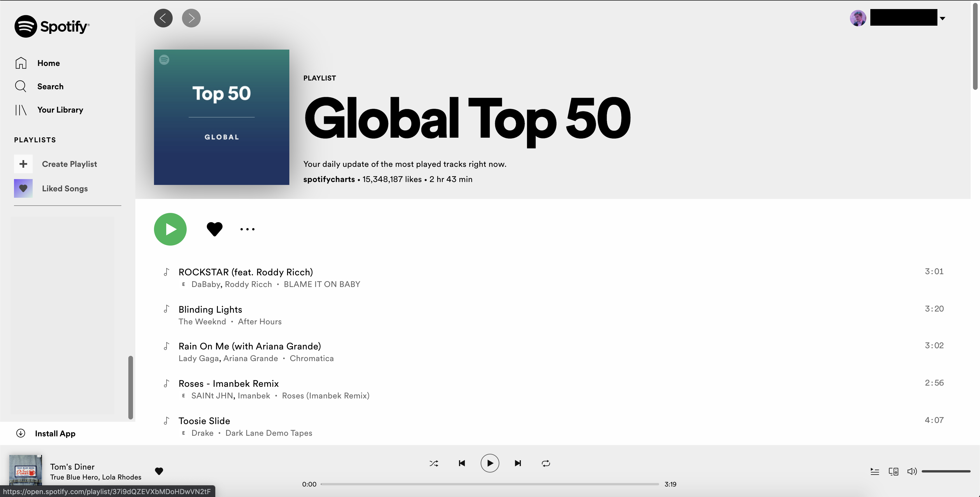
Task: Go back with the left arrow button
Action: tap(163, 18)
